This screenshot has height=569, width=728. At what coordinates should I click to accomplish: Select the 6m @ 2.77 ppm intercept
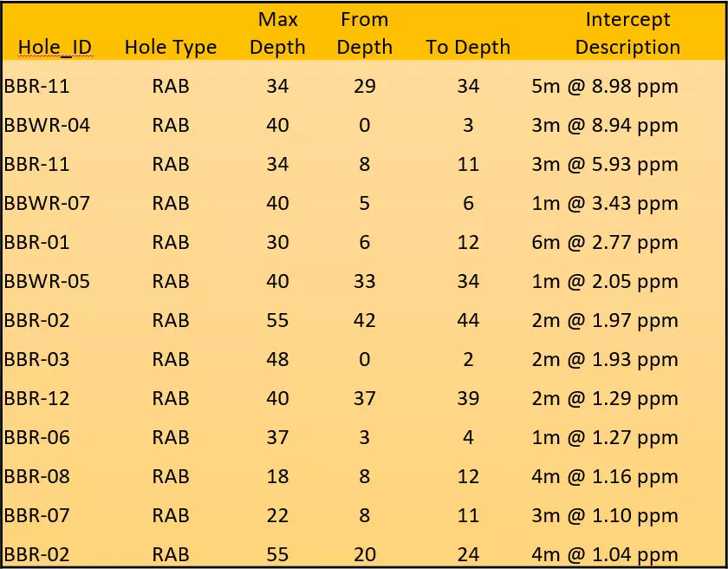[604, 242]
